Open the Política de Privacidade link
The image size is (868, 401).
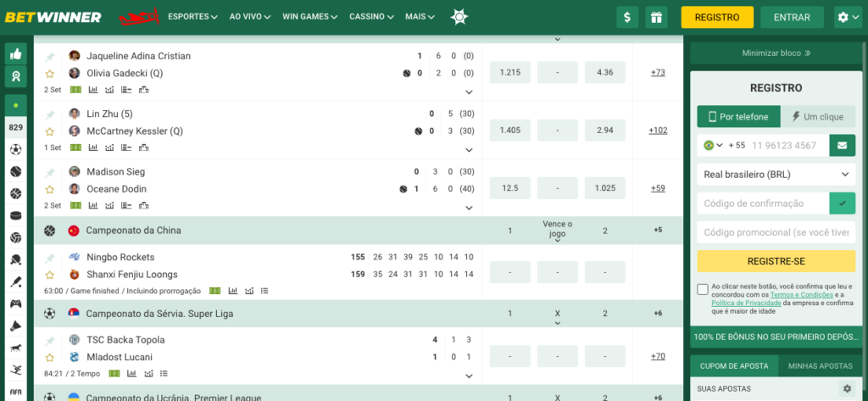pos(746,303)
